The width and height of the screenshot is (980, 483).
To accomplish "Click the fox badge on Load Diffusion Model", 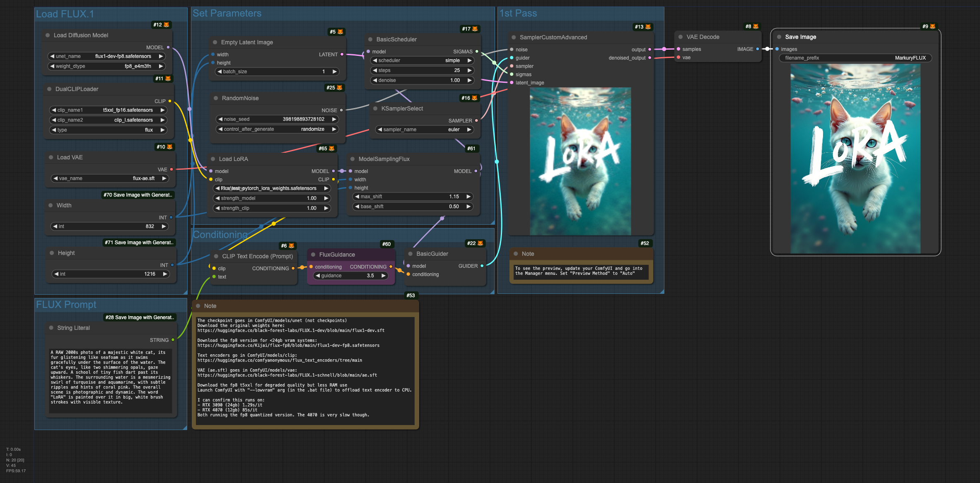I will tap(167, 25).
